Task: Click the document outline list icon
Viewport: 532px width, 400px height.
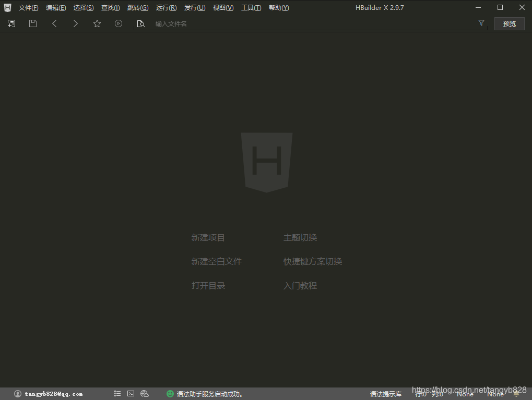Action: [117, 394]
